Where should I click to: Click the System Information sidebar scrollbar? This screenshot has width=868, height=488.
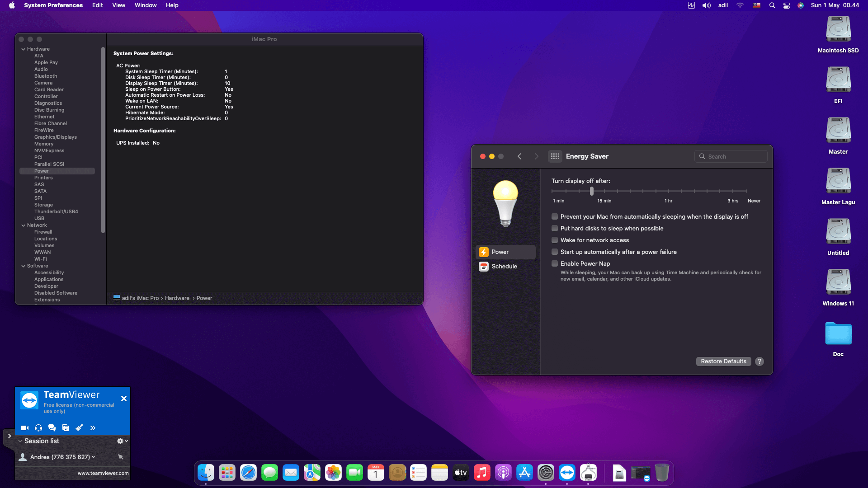pyautogui.click(x=103, y=140)
